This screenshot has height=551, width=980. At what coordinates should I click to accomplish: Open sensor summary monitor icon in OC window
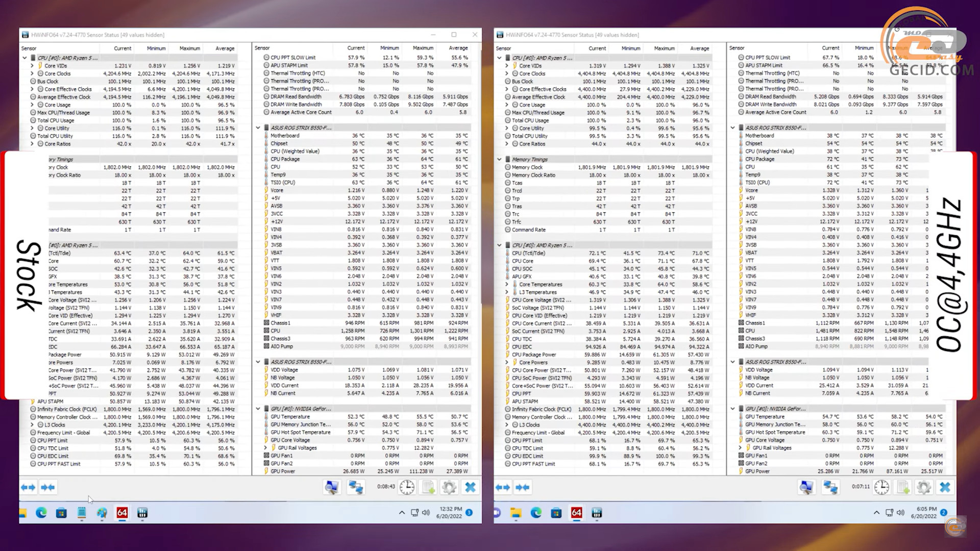806,487
